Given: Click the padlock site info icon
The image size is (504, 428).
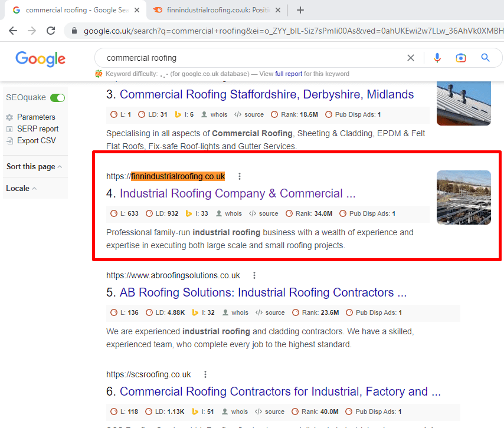Looking at the screenshot, I should 74,31.
